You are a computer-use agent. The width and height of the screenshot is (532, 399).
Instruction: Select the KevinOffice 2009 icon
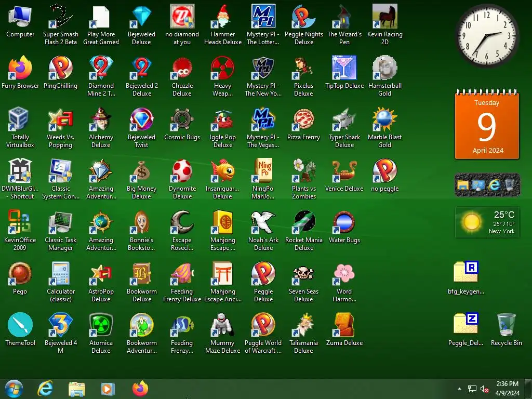[20, 222]
